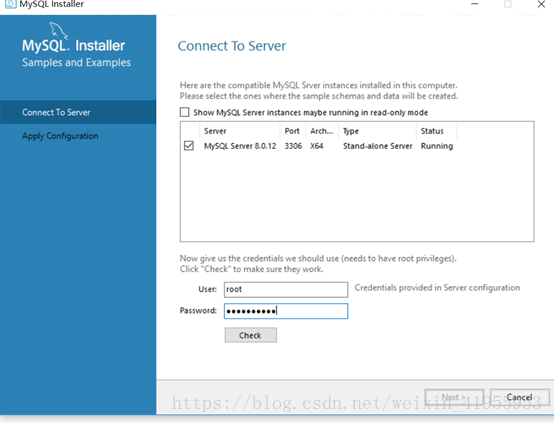Click the Port column header
Image resolution: width=554 pixels, height=423 pixels.
coord(293,131)
